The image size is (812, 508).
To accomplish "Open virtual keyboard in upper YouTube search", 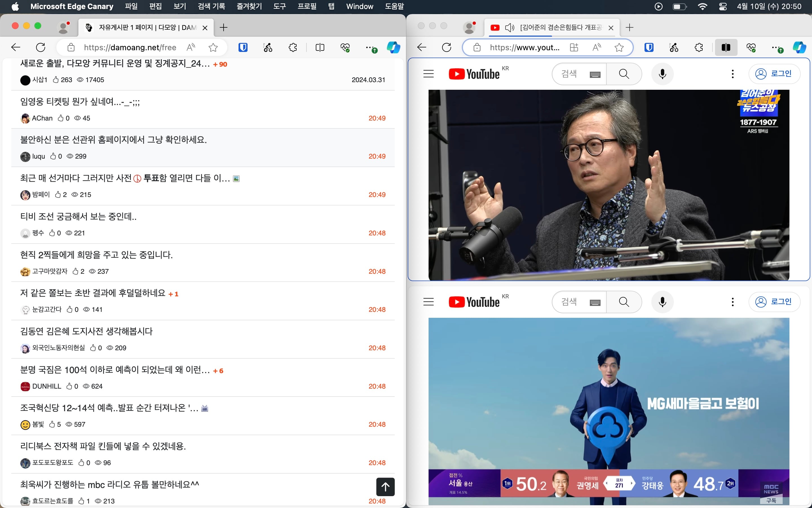I will click(x=595, y=75).
